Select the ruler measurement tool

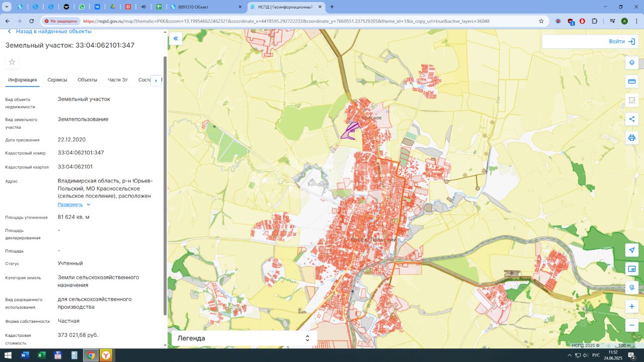tap(631, 81)
